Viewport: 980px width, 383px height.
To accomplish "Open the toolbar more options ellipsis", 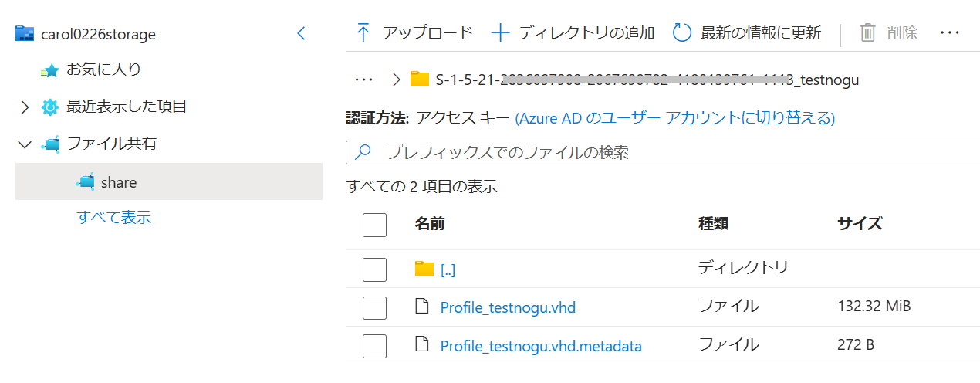I will (950, 33).
